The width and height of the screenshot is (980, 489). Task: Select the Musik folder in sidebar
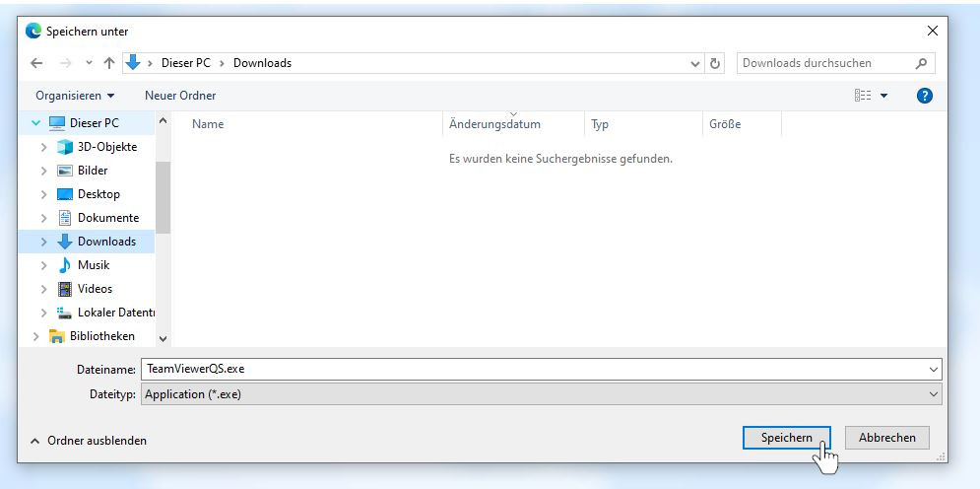94,265
